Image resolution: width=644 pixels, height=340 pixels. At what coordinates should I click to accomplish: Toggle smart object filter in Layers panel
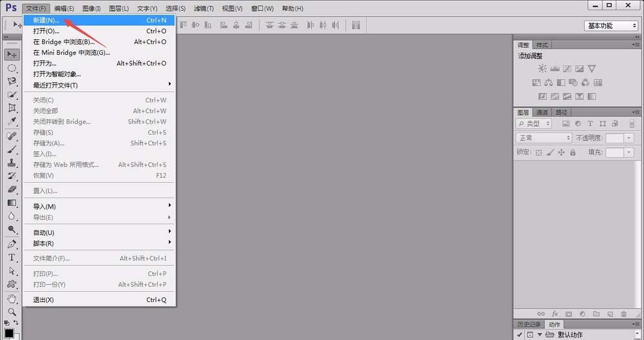pos(615,124)
